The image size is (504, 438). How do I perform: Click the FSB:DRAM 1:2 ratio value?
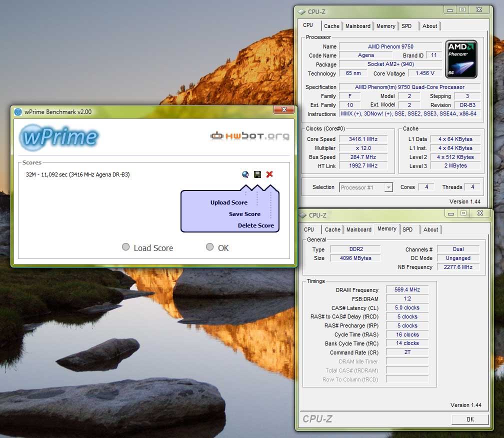point(407,298)
